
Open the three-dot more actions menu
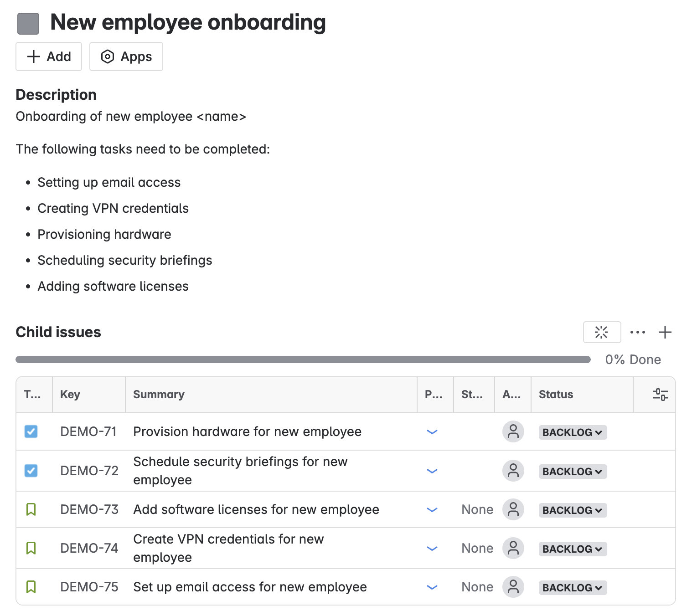click(638, 332)
